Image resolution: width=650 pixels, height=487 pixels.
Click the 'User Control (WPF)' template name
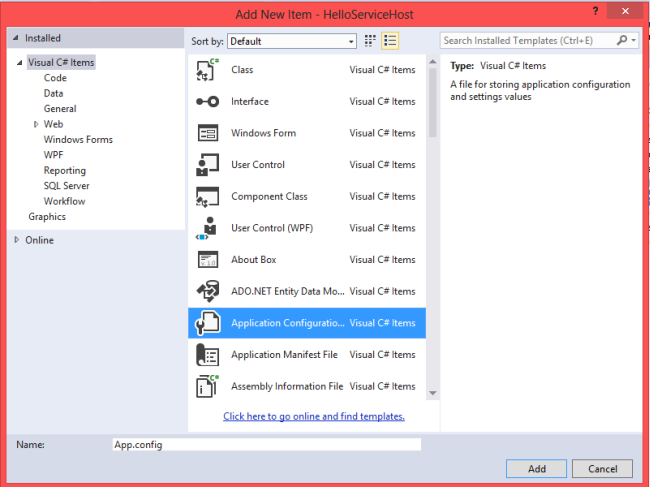(272, 228)
